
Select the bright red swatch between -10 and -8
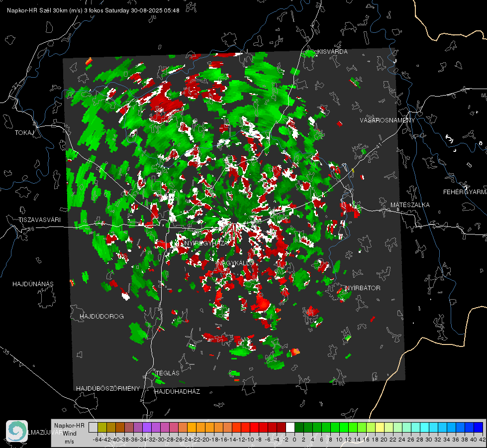[254, 428]
